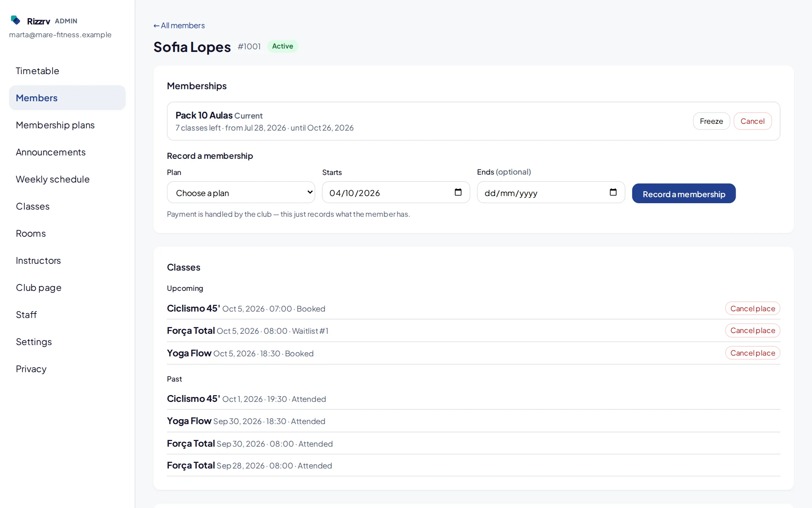
Task: Click the payment handled by club note
Action: pos(288,214)
